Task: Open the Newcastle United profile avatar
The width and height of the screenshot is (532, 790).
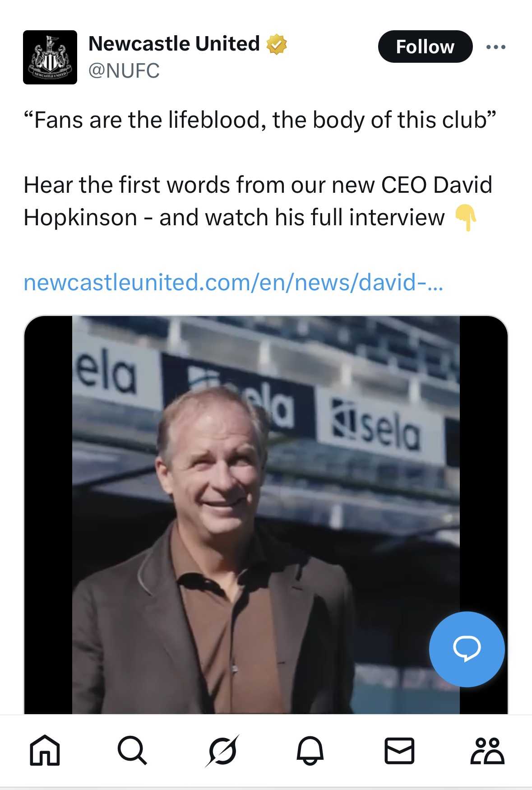Action: (x=50, y=57)
